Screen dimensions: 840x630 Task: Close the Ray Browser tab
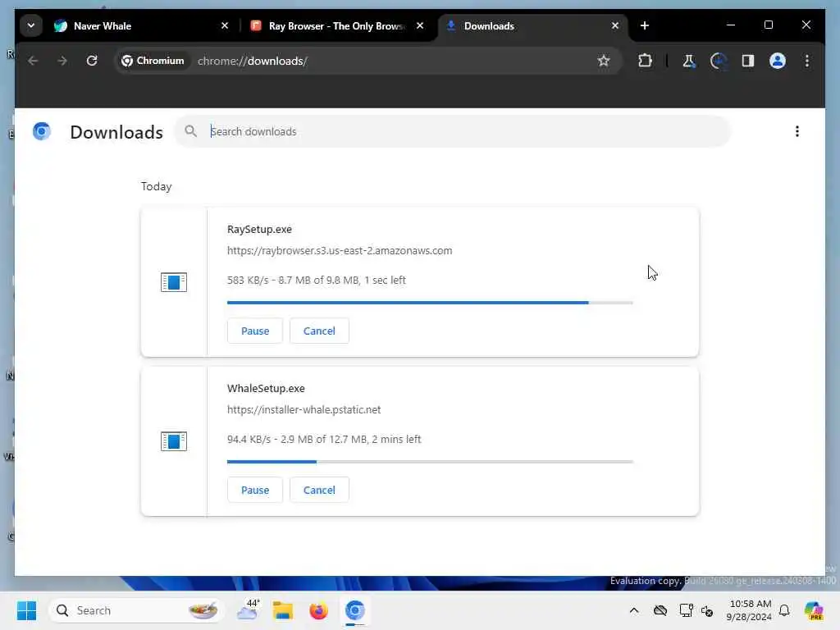click(420, 25)
